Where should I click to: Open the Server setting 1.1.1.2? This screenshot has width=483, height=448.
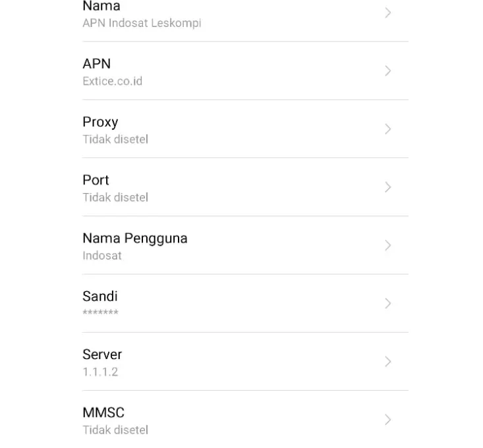click(x=245, y=362)
